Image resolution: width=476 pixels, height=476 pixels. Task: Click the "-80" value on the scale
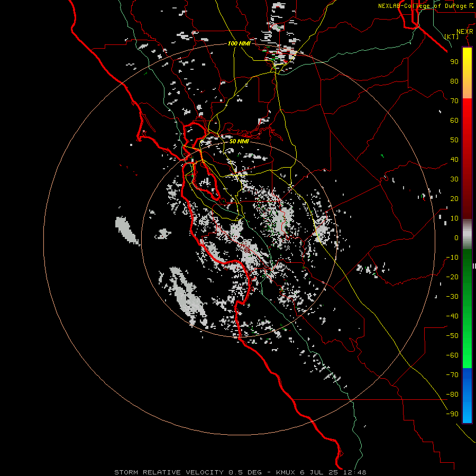tap(452, 395)
